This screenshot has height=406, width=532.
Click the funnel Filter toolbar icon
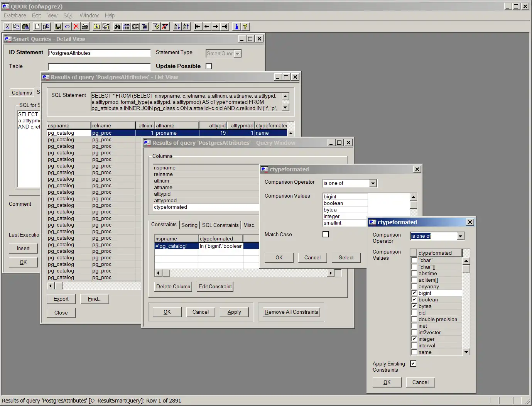pos(156,27)
